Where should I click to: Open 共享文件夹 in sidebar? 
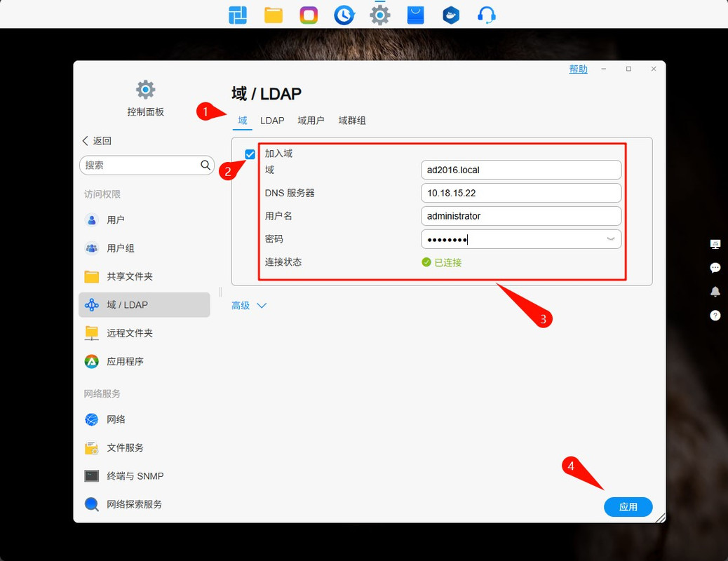coord(144,276)
